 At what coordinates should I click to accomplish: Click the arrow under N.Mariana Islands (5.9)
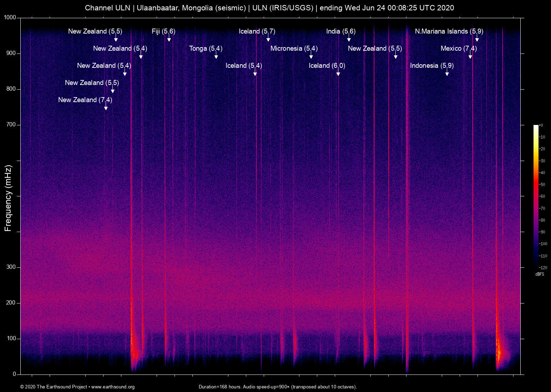pyautogui.click(x=477, y=39)
